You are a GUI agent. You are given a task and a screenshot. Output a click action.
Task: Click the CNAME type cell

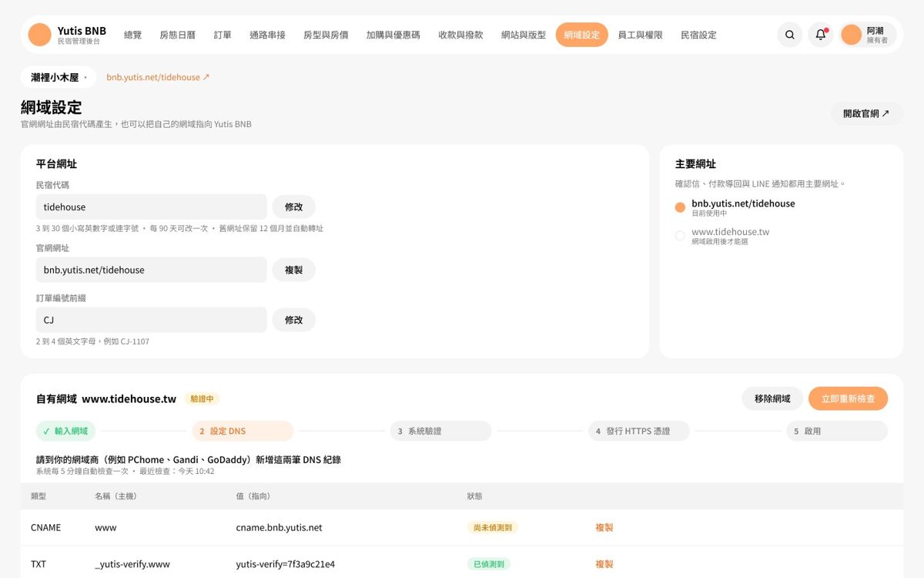pos(45,528)
